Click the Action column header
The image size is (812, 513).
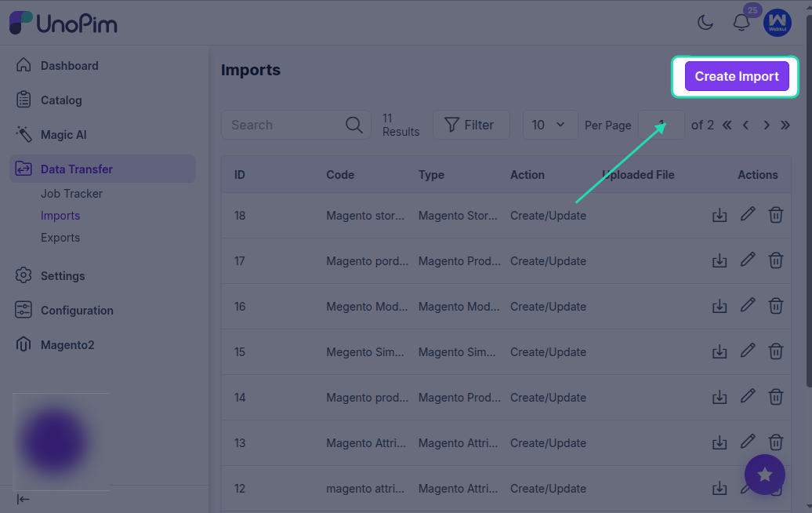[x=527, y=175]
